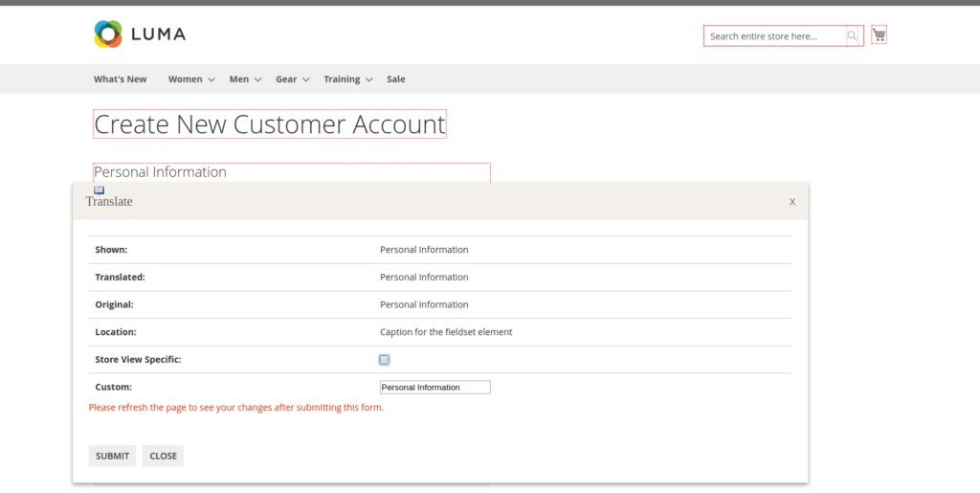
Task: Open the What's New menu item
Action: pos(120,79)
